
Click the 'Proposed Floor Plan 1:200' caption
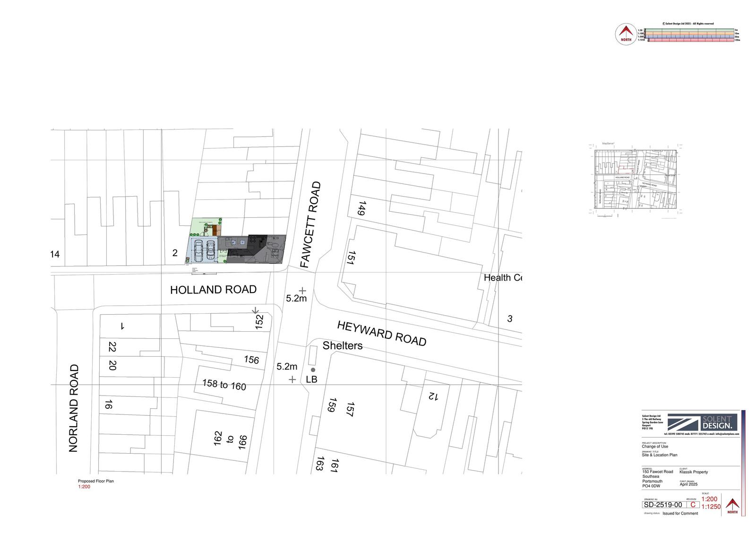click(x=94, y=483)
